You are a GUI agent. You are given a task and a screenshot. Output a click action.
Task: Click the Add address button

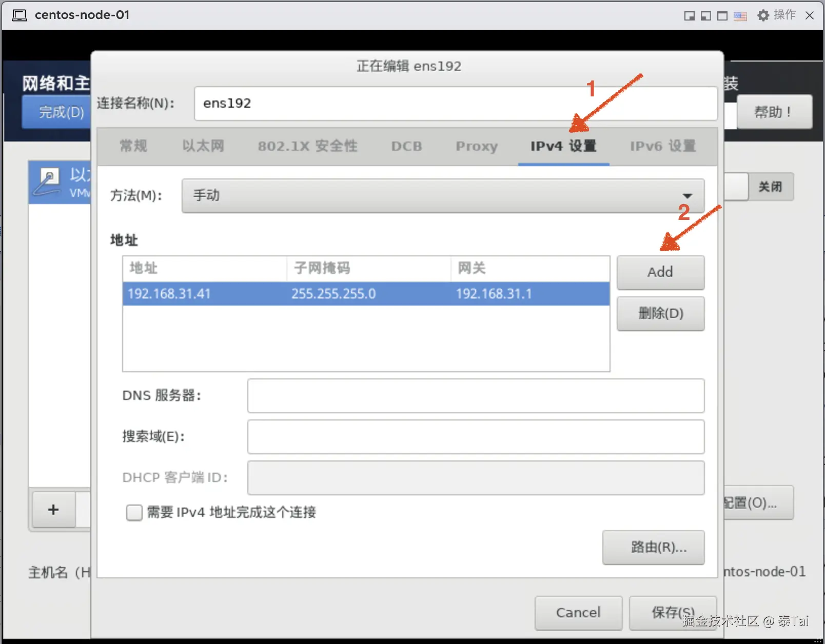660,272
